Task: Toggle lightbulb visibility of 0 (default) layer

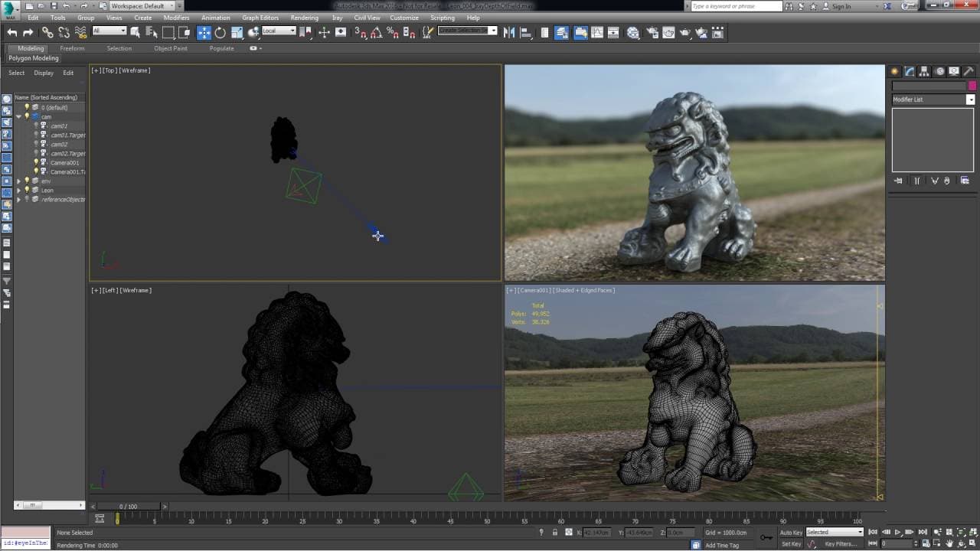Action: coord(27,107)
